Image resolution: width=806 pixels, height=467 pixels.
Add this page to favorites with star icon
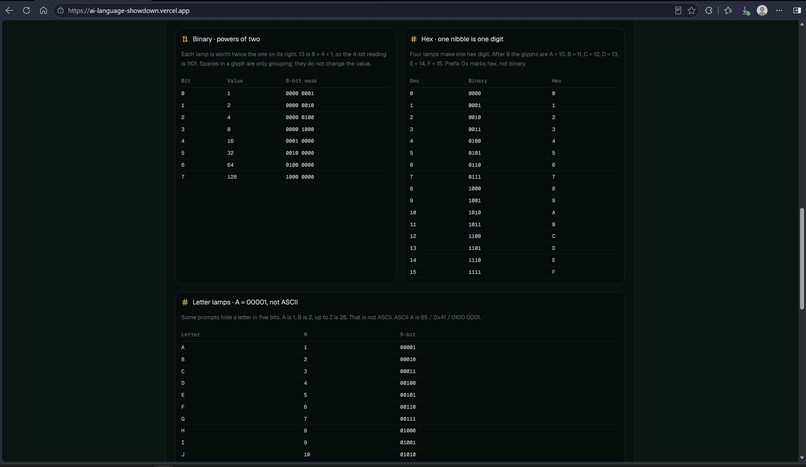click(691, 10)
